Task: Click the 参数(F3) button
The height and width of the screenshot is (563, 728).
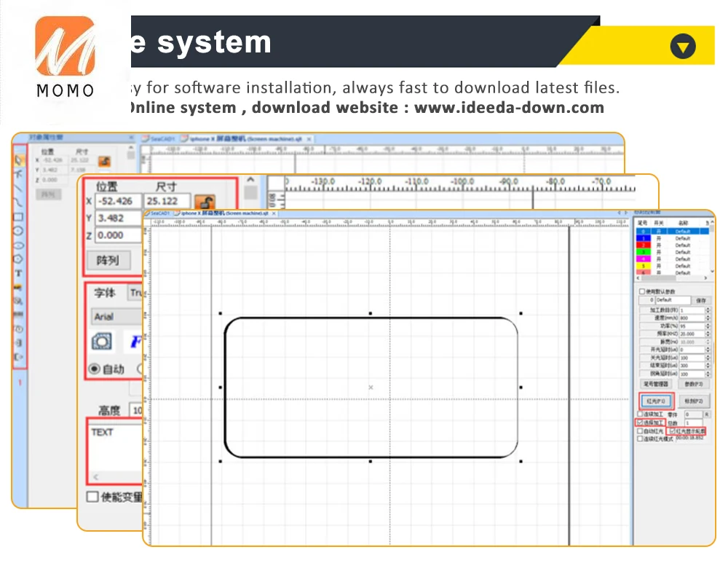Action: coord(694,384)
